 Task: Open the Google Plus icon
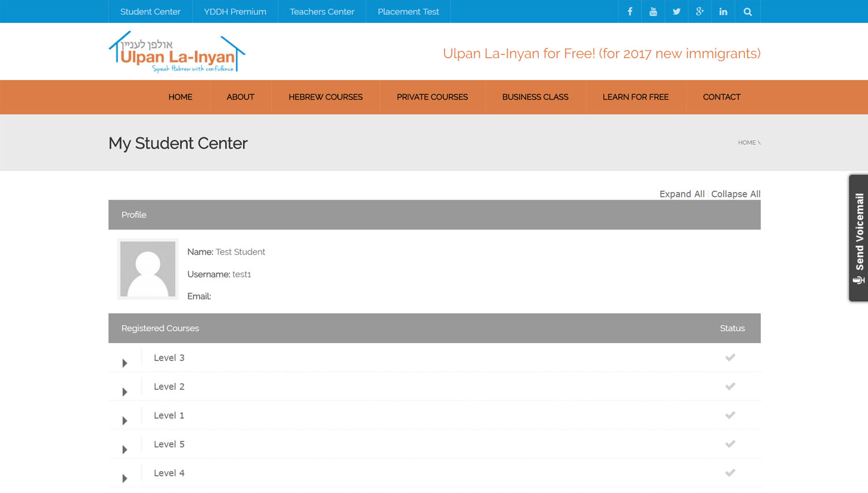pos(699,12)
